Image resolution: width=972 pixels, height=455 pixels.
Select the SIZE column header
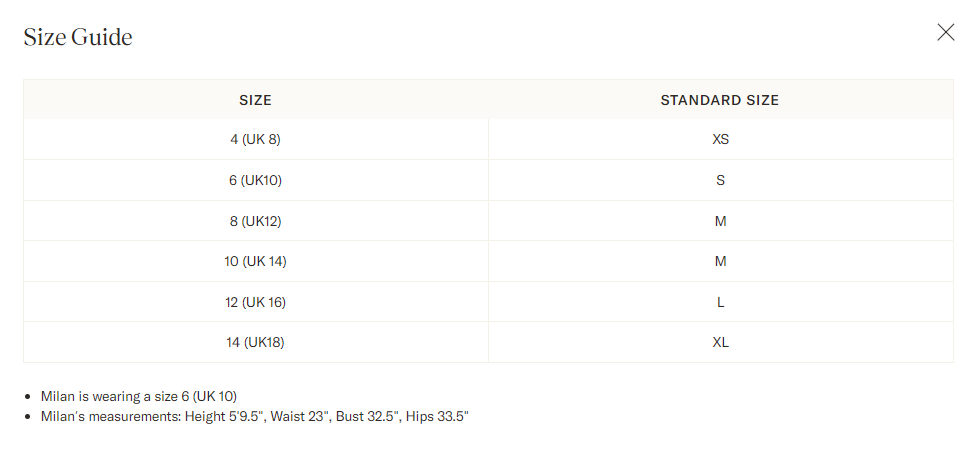tap(255, 100)
